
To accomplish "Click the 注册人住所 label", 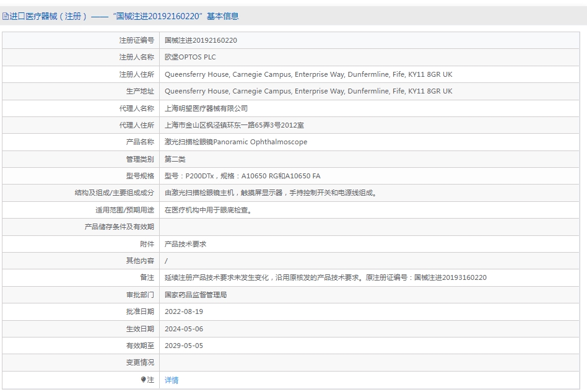I will (x=137, y=74).
